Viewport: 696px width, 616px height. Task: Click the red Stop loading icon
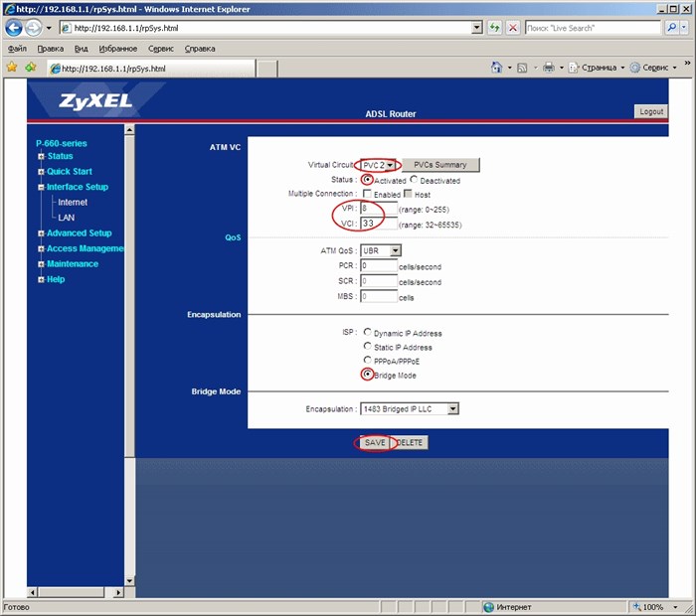(513, 28)
